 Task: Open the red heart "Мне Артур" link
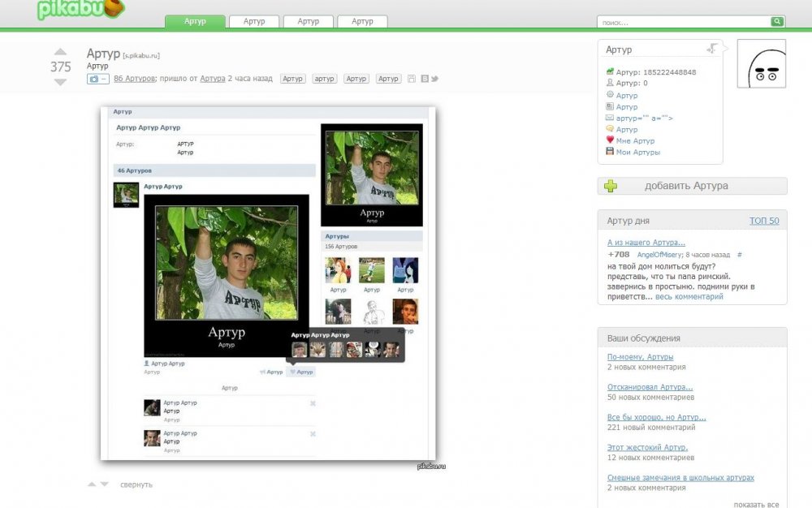tap(635, 140)
